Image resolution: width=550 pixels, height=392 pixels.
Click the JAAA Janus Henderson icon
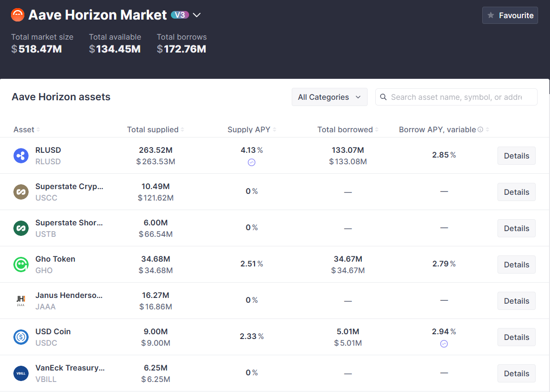[x=21, y=301]
